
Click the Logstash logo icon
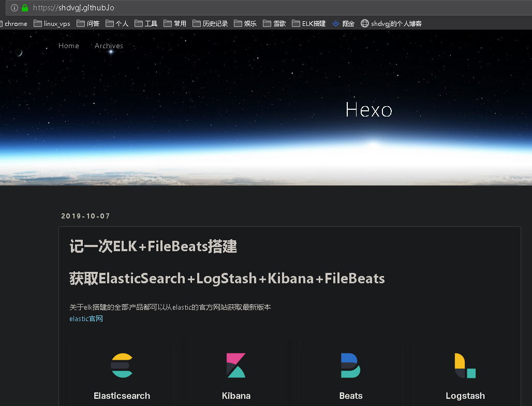pos(465,365)
